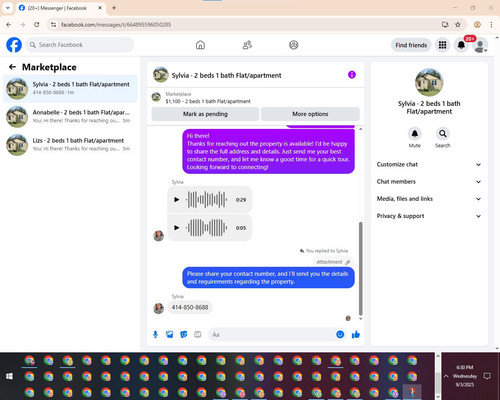This screenshot has width=500, height=400.
Task: Reload the page with the refresh icon
Action: tap(37, 25)
